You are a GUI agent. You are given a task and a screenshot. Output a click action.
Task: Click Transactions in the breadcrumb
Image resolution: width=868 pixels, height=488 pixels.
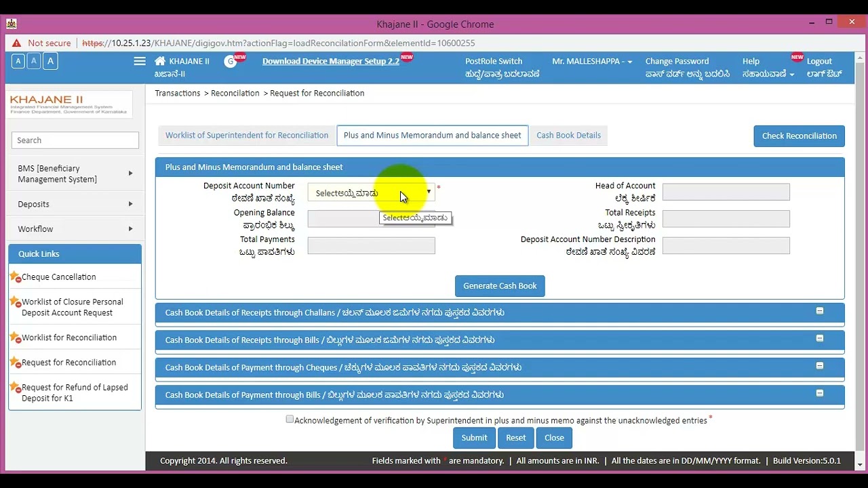point(178,94)
